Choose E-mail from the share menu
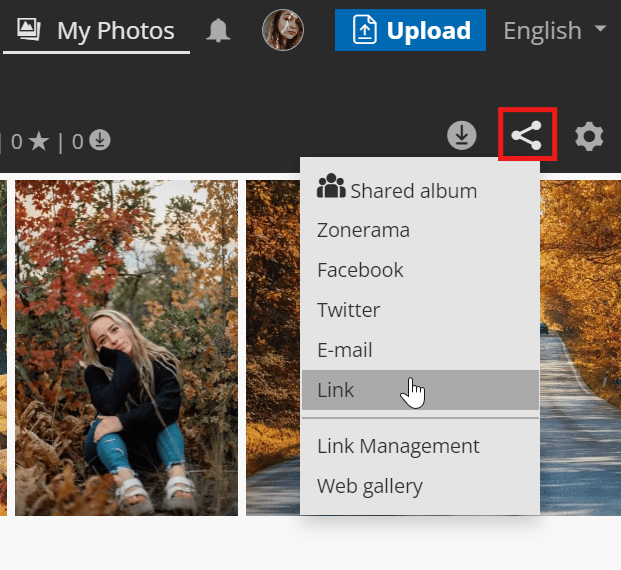Viewport: 621px width, 570px height. pyautogui.click(x=344, y=350)
